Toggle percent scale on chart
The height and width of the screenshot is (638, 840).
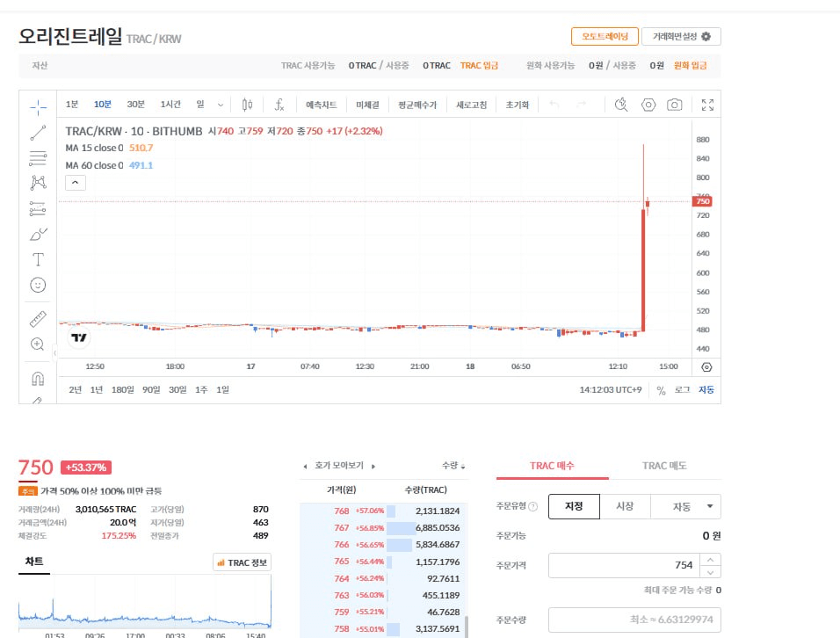(x=661, y=390)
